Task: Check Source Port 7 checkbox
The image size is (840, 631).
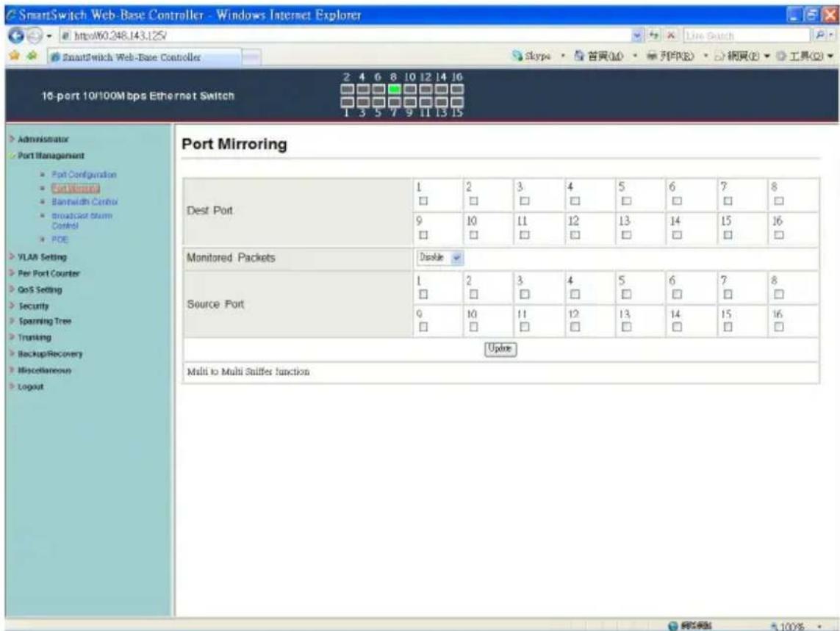Action: click(x=728, y=294)
